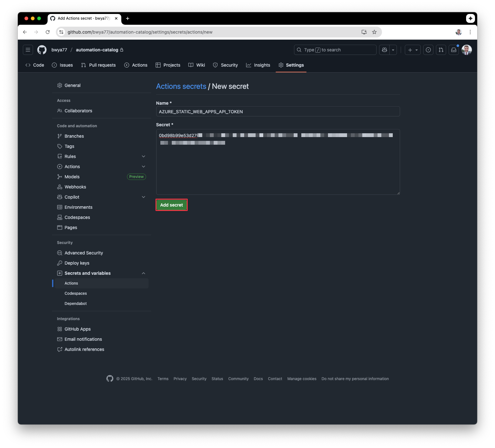Collapse the Secrets and variables section
Image resolution: width=495 pixels, height=448 pixels.
pos(144,273)
